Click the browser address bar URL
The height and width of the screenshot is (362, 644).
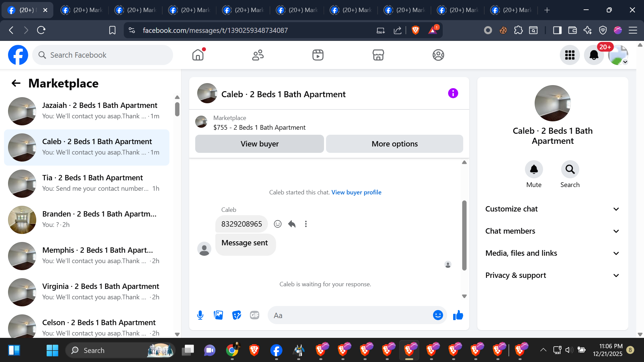click(x=215, y=30)
